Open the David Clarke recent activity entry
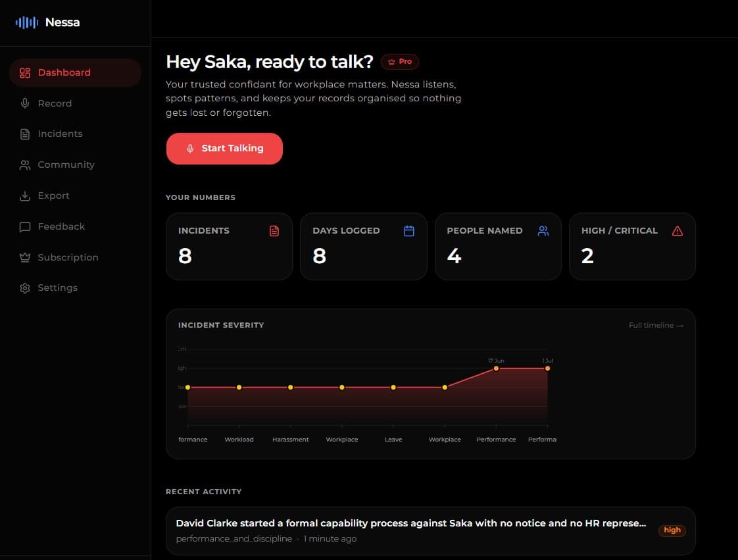The image size is (738, 560). (430, 531)
